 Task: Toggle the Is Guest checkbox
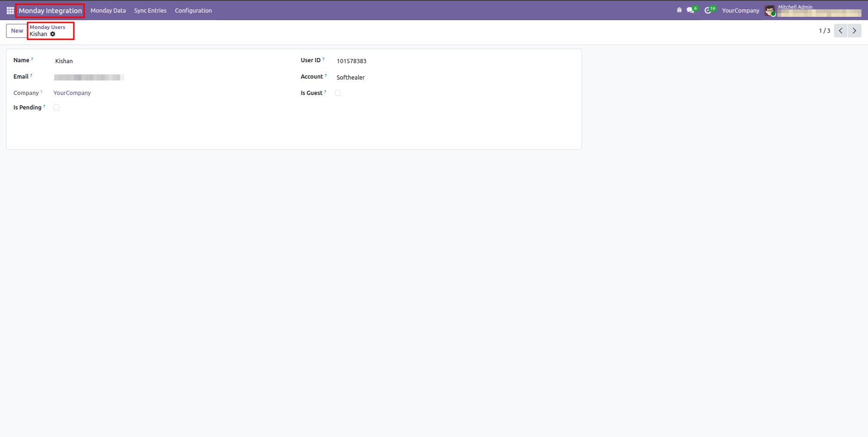point(338,93)
